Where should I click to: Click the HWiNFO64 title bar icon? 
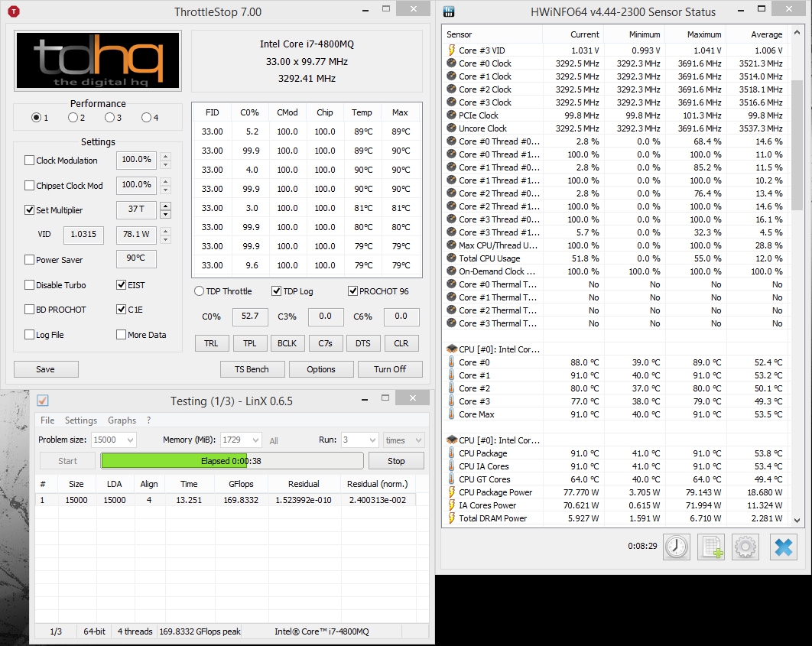[449, 11]
